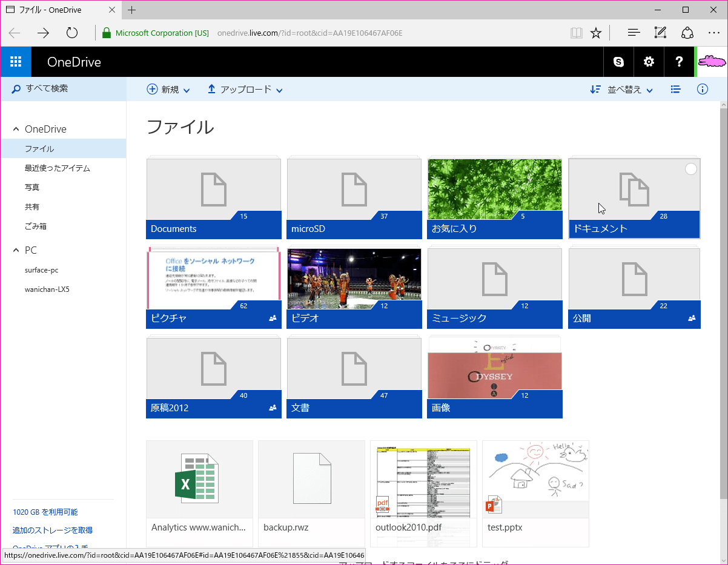The width and height of the screenshot is (728, 565).
Task: Click shared people icon on 公開 folder
Action: (692, 318)
